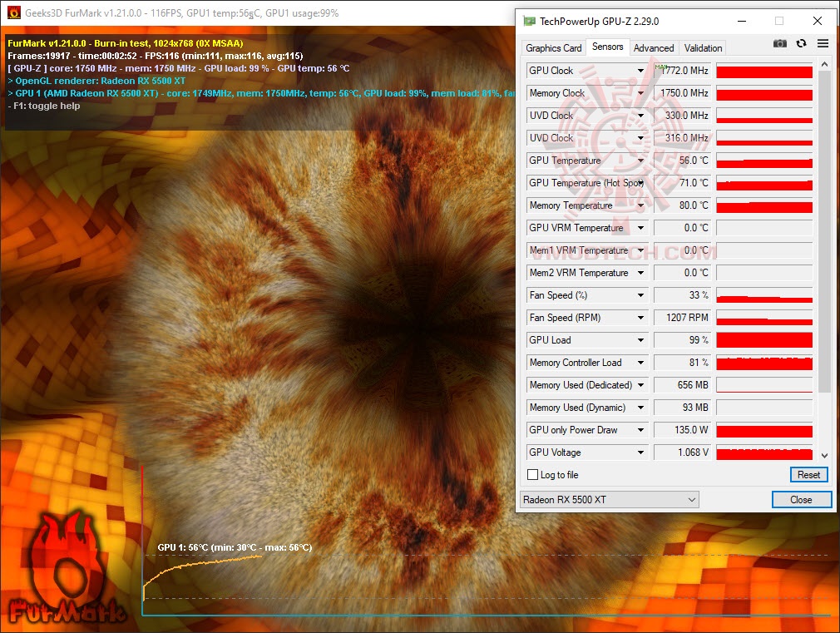This screenshot has width=840, height=633.
Task: Click the 93 MB dynamic memory value
Action: click(x=683, y=408)
